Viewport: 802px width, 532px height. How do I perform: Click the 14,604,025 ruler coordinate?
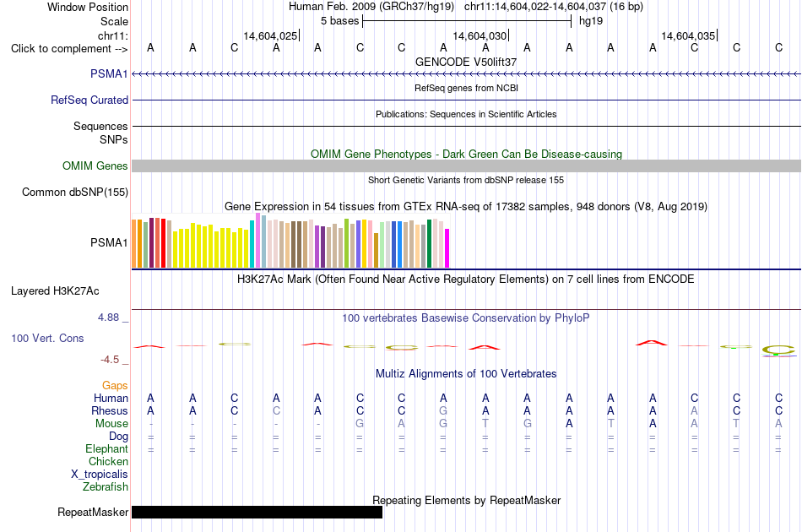(270, 35)
